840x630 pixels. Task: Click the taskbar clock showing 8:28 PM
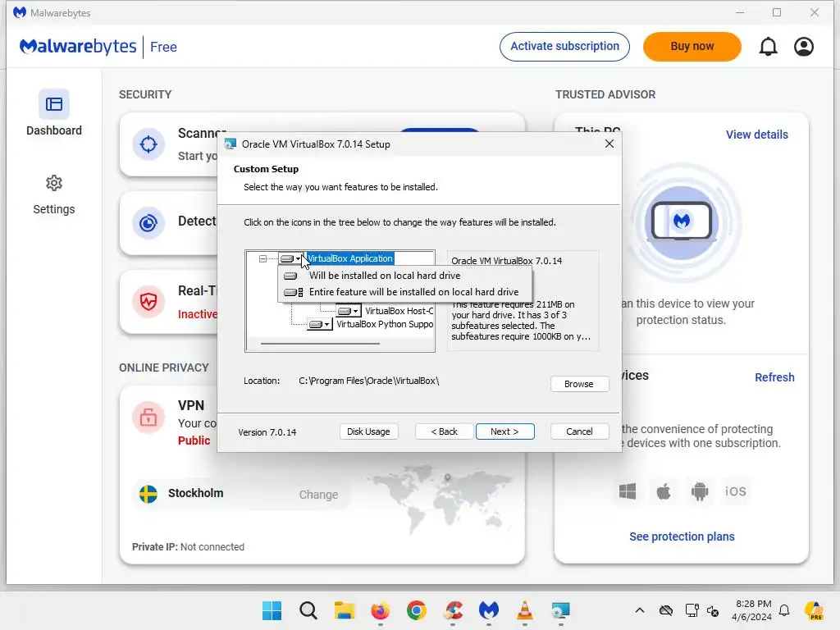tap(752, 610)
